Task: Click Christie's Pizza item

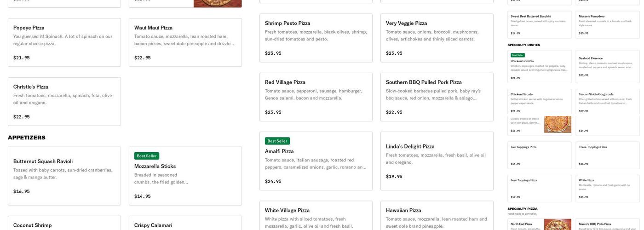Action: click(x=64, y=101)
